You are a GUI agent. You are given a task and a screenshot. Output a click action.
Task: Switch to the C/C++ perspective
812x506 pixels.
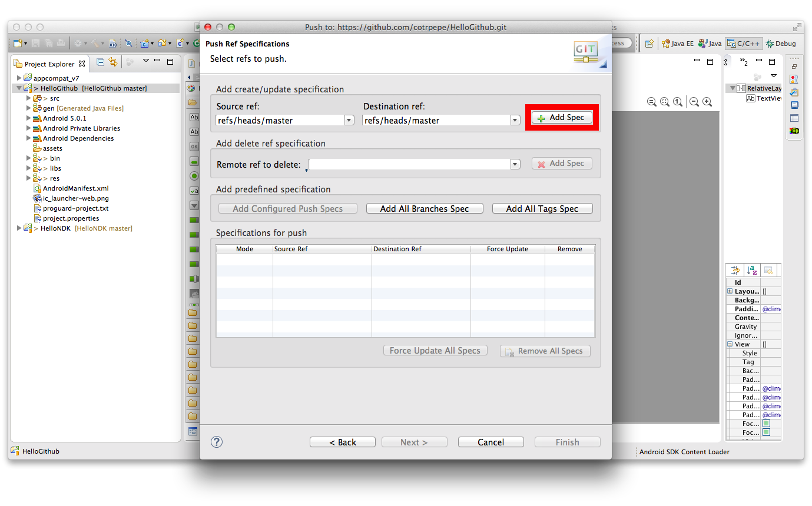(744, 44)
